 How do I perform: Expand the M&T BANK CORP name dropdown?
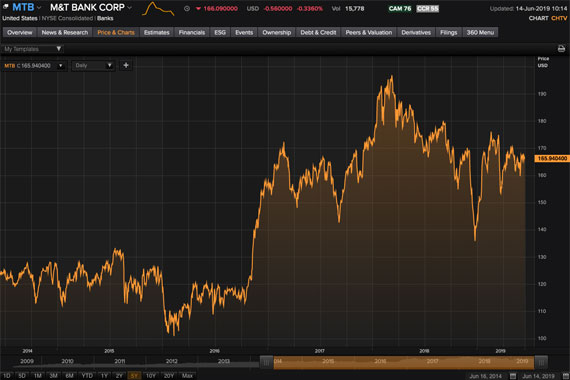pyautogui.click(x=129, y=7)
